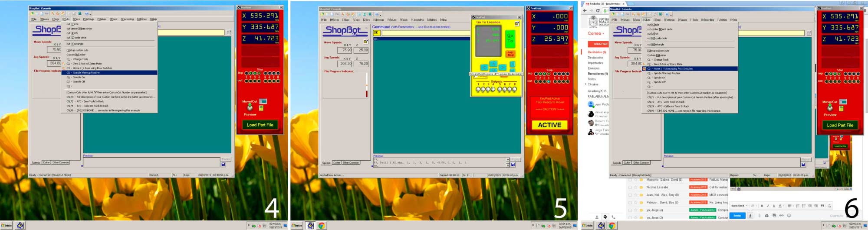The width and height of the screenshot is (868, 230).
Task: Open Sans Serif font dropdown in compose
Action: tap(739, 206)
